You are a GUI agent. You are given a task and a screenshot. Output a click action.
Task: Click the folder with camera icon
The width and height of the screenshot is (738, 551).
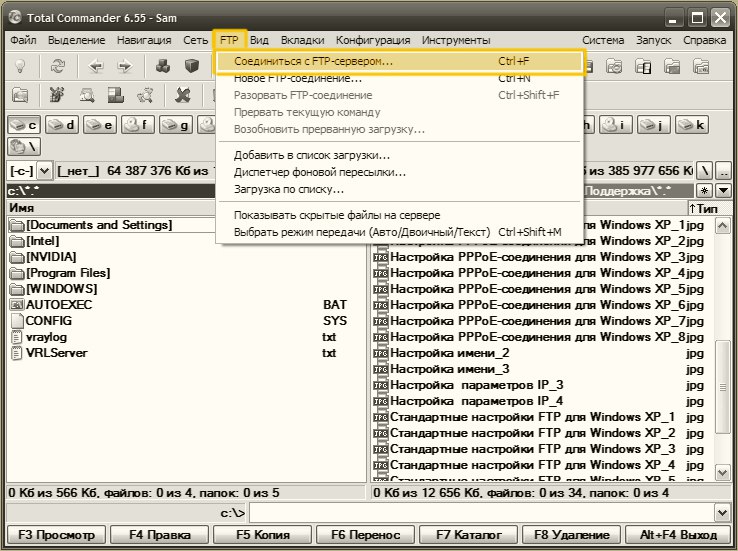[614, 66]
